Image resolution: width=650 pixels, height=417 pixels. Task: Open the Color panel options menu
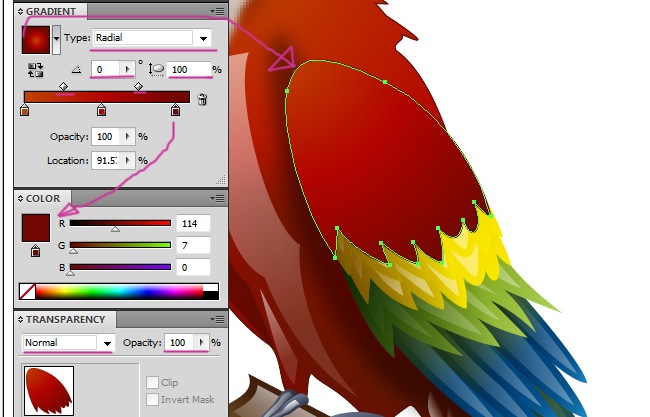(x=217, y=199)
